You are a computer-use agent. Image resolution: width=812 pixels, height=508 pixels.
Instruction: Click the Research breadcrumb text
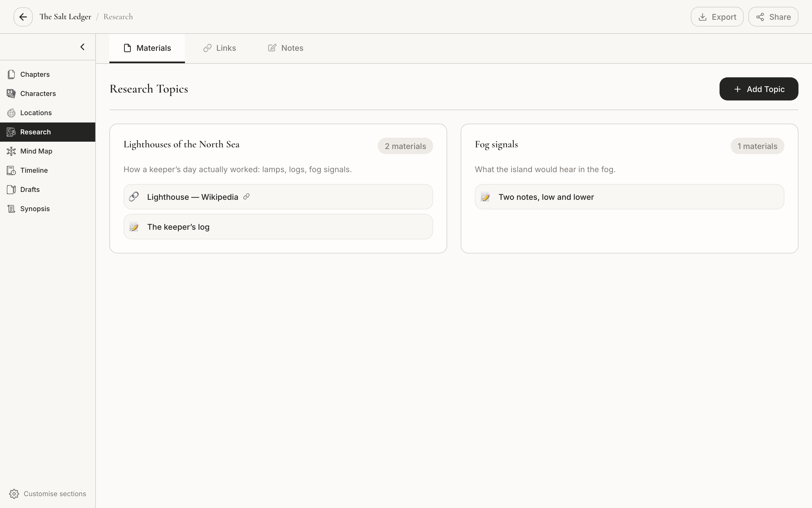click(x=118, y=17)
